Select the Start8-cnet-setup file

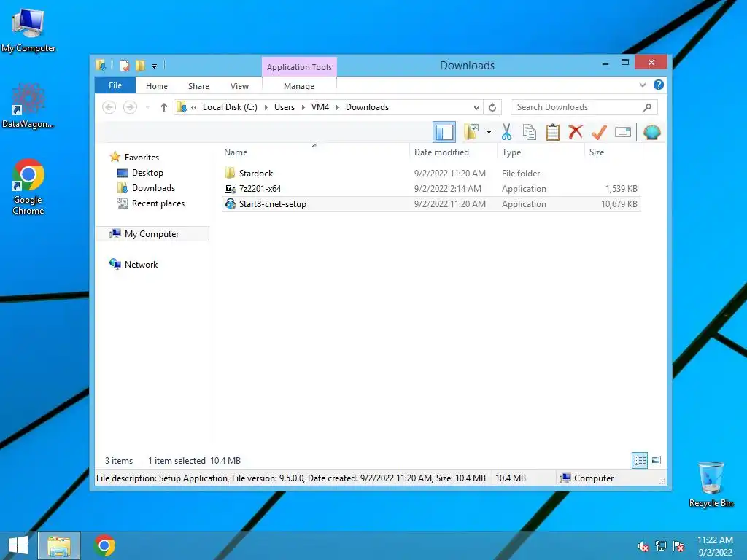coord(430,204)
